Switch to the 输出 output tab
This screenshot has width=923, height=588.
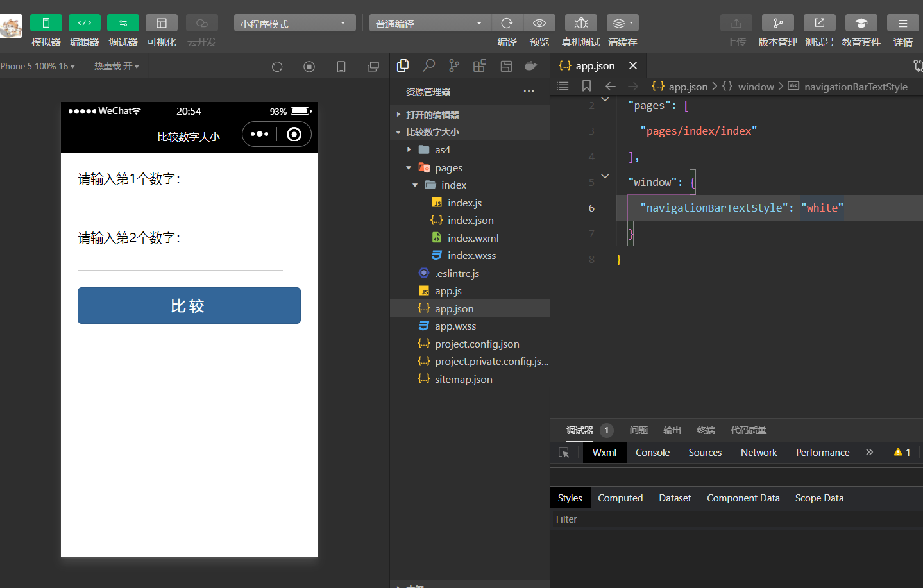[672, 430]
